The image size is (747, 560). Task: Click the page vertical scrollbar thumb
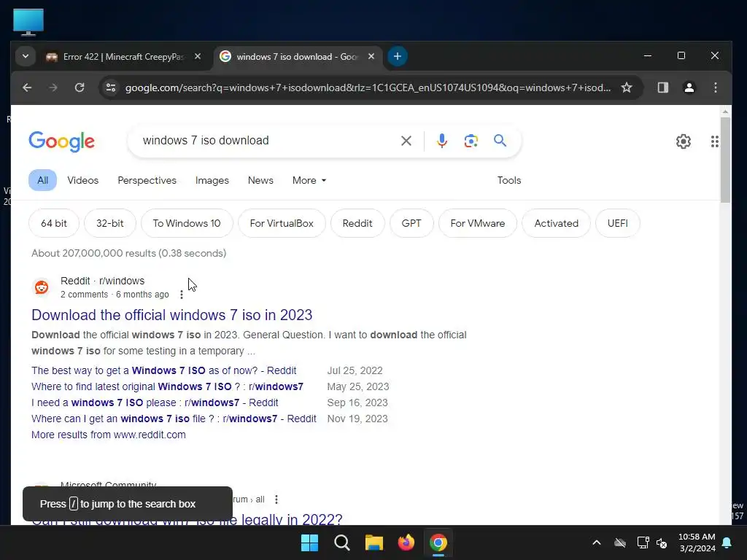(725, 160)
